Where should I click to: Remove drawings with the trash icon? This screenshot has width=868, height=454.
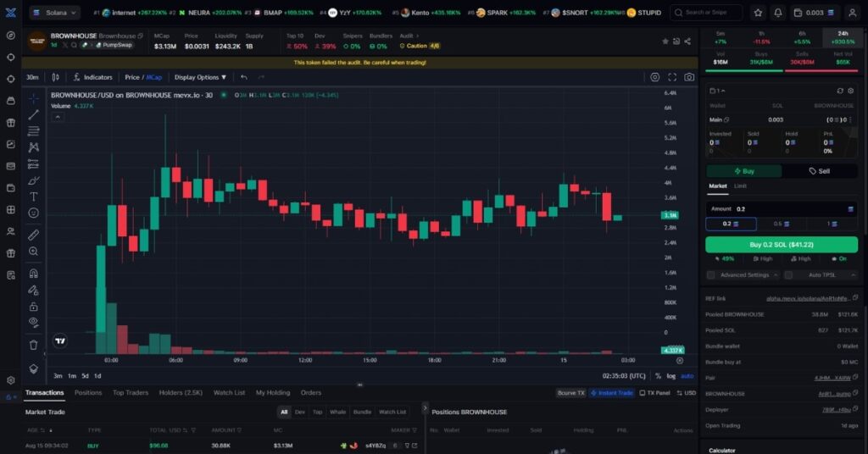point(34,345)
